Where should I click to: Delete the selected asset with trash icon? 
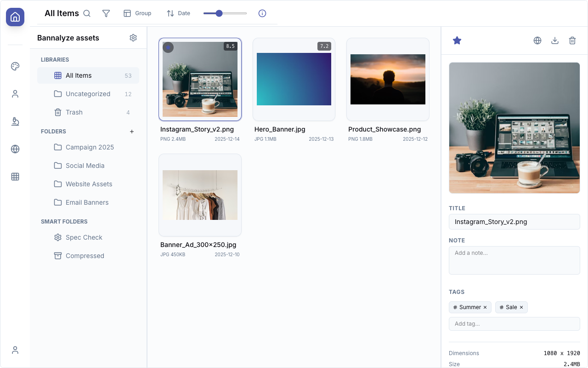pos(572,40)
